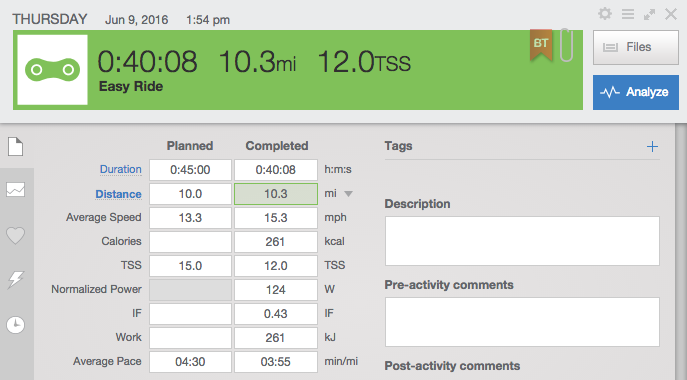Click completed Work field 261 kJ
Viewport: 687px width, 380px height.
click(x=276, y=338)
